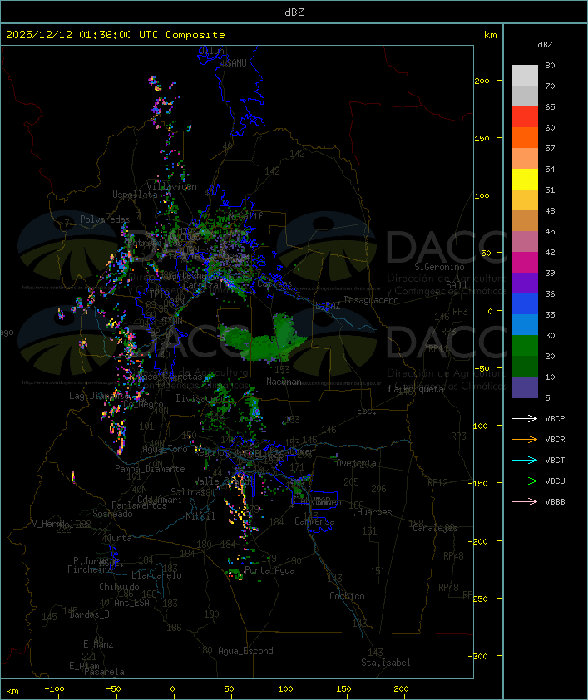588x700 pixels.
Task: Click the Agua_Toro map label
Action: (165, 449)
